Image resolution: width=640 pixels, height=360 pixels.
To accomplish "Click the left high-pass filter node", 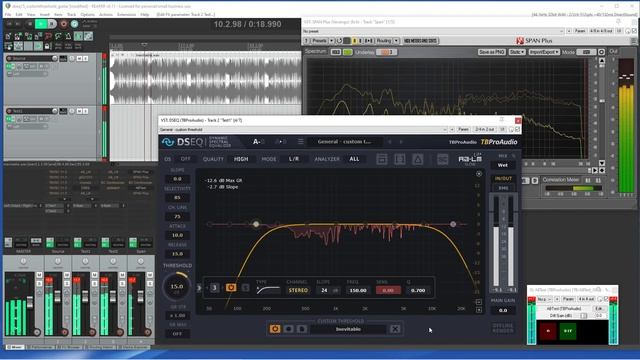I will [x=256, y=224].
